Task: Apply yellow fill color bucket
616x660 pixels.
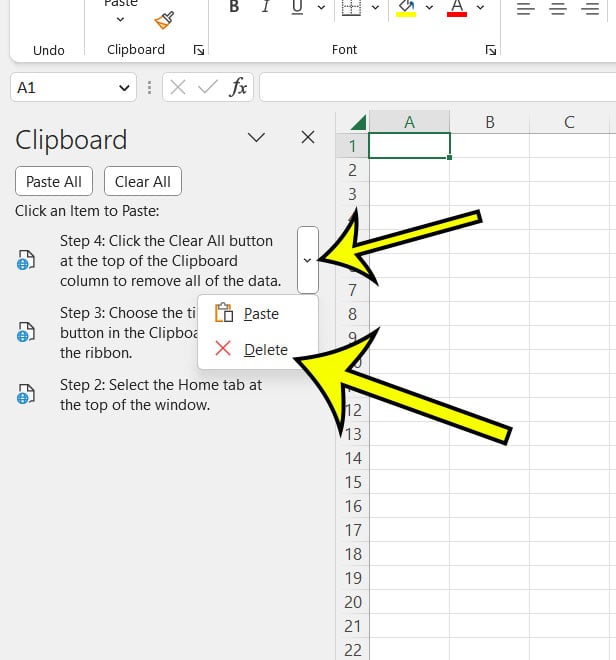Action: click(x=406, y=8)
